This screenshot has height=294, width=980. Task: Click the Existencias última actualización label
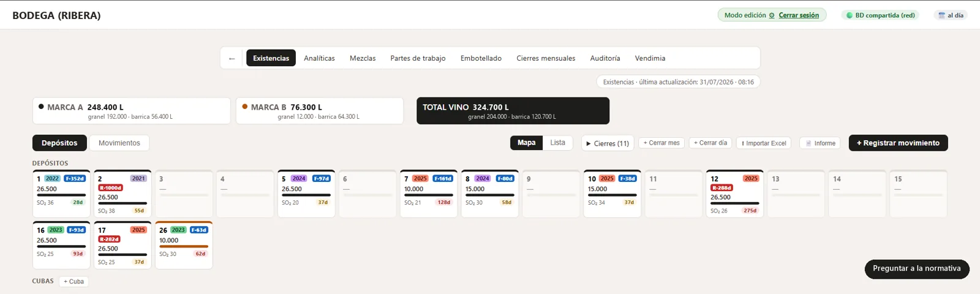tap(679, 82)
